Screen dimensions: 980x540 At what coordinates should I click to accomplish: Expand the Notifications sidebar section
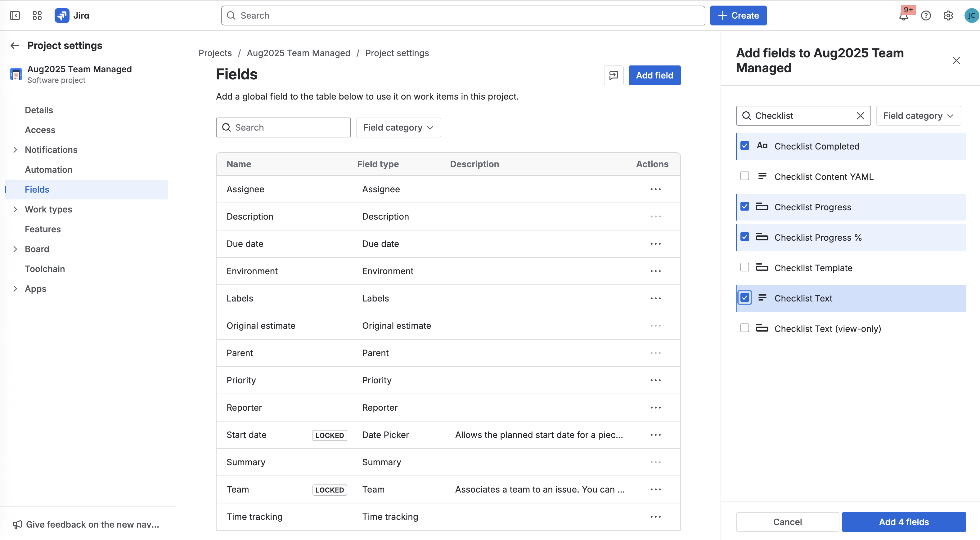tap(15, 150)
